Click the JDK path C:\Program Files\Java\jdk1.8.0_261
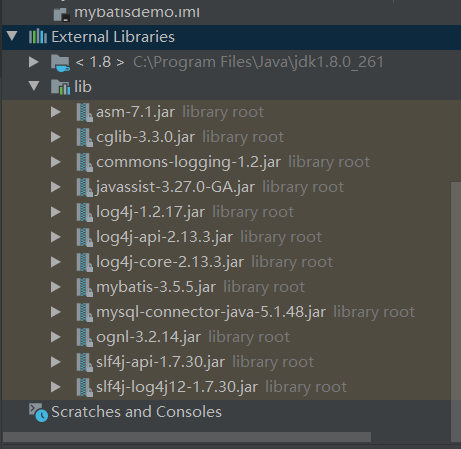Image resolution: width=461 pixels, height=449 pixels. 258,62
